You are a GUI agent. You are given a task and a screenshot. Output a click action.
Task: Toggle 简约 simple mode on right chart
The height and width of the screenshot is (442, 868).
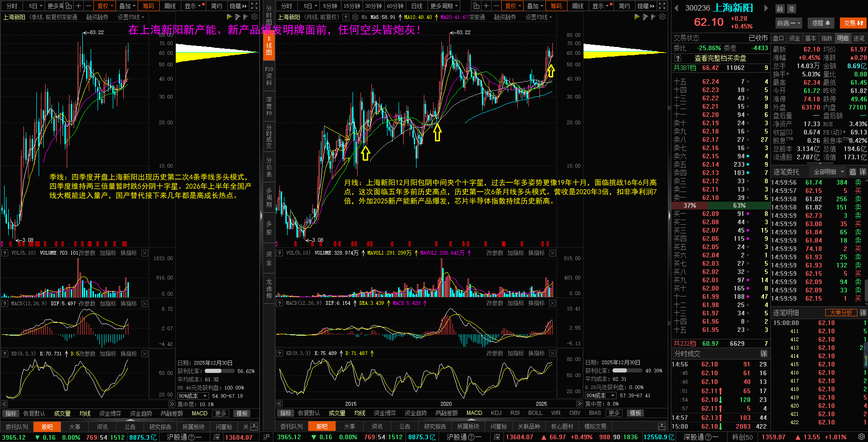[624, 6]
